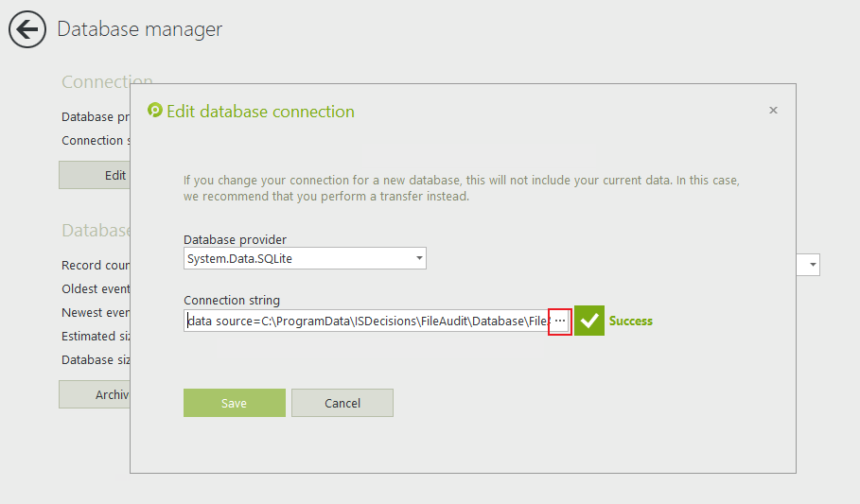The image size is (860, 504).
Task: Click the green Success status text
Action: click(631, 321)
